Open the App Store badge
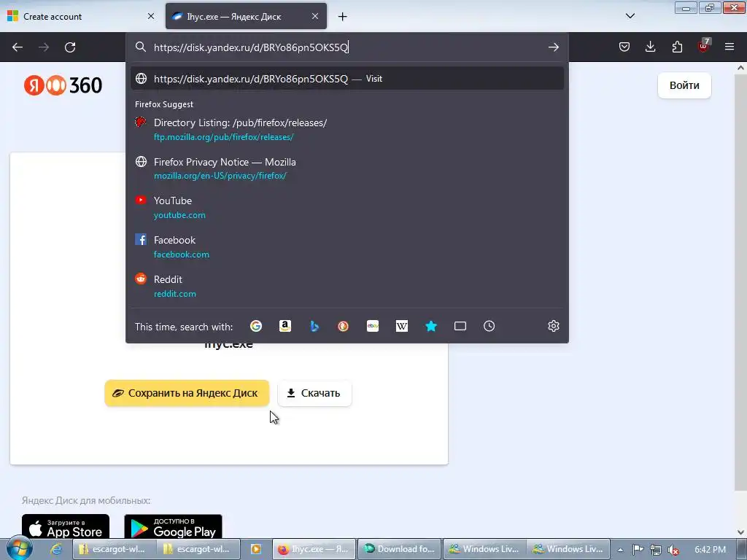This screenshot has width=747, height=560. coord(66,527)
